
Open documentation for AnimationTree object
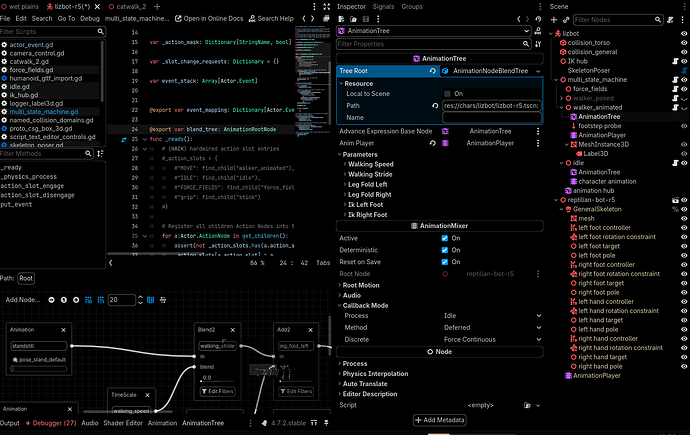[x=538, y=31]
